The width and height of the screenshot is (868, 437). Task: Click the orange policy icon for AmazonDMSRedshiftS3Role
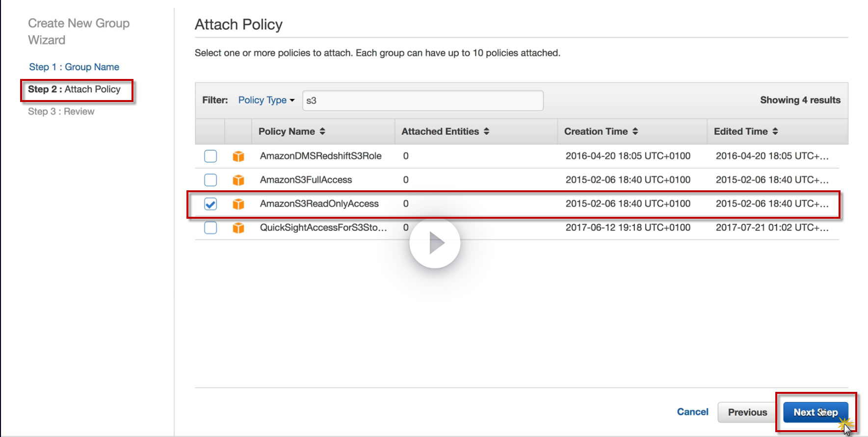(x=238, y=156)
